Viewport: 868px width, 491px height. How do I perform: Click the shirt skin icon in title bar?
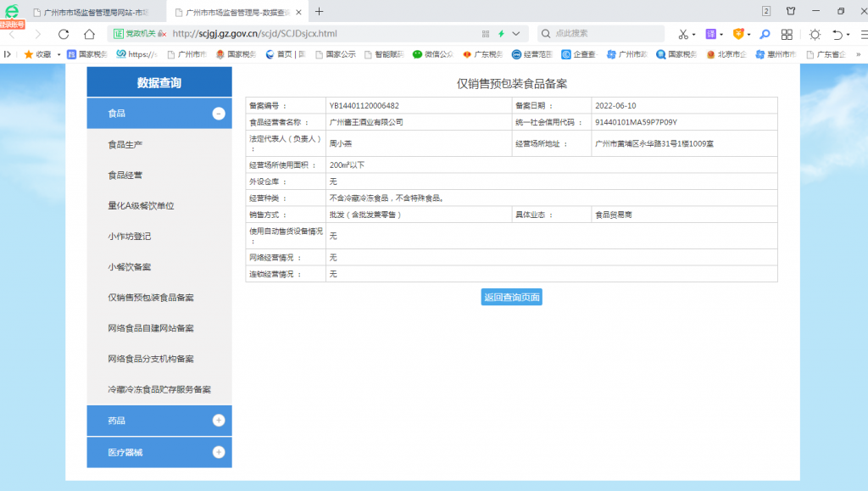[791, 11]
